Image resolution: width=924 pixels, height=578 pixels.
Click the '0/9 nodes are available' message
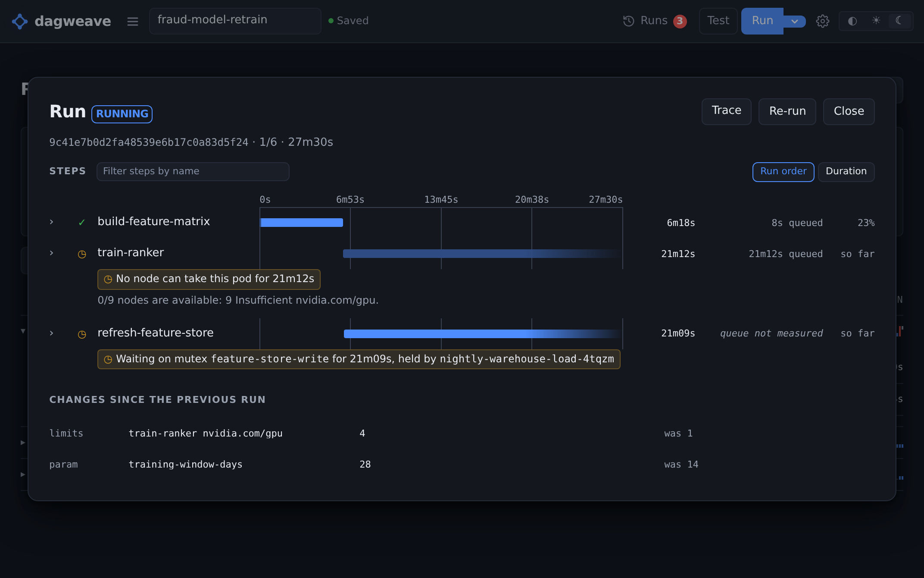pos(238,300)
